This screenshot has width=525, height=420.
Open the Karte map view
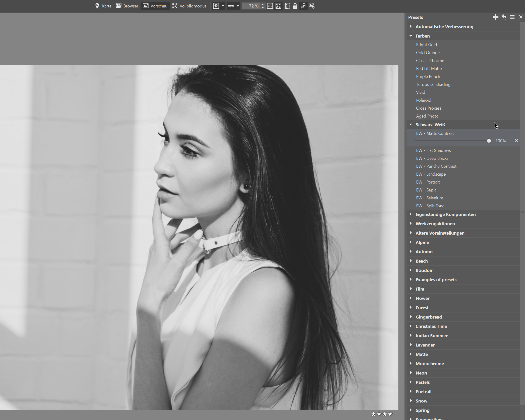[x=103, y=6]
